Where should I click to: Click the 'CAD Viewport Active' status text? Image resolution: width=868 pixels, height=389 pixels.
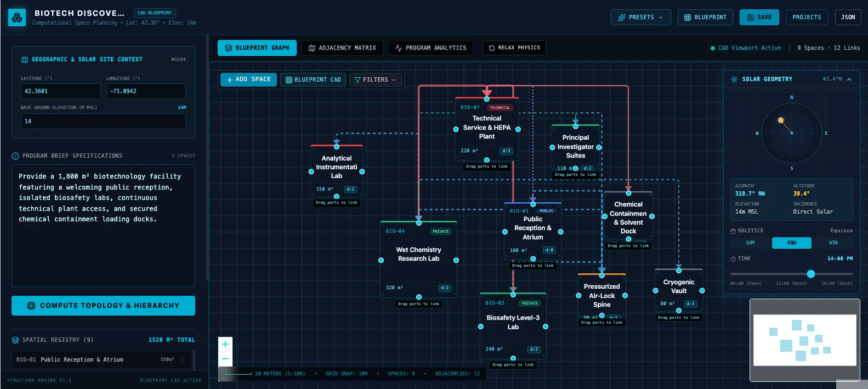click(749, 48)
